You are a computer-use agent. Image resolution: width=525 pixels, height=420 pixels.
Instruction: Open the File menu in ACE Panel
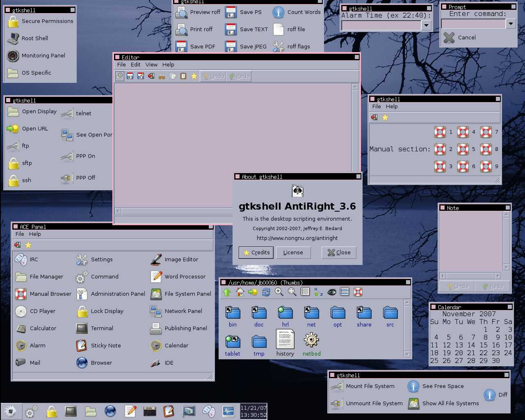pyautogui.click(x=20, y=234)
